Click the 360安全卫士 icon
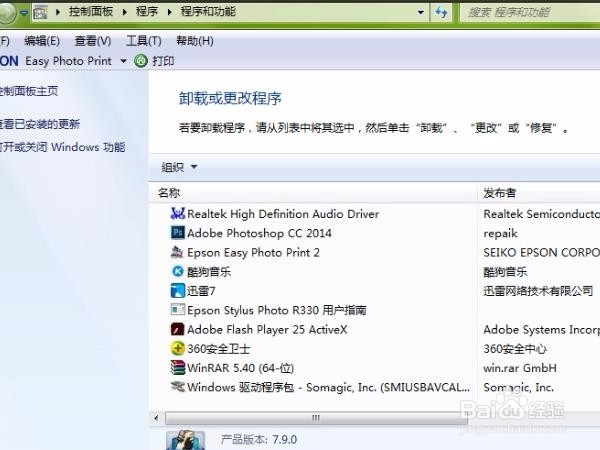 (x=178, y=348)
